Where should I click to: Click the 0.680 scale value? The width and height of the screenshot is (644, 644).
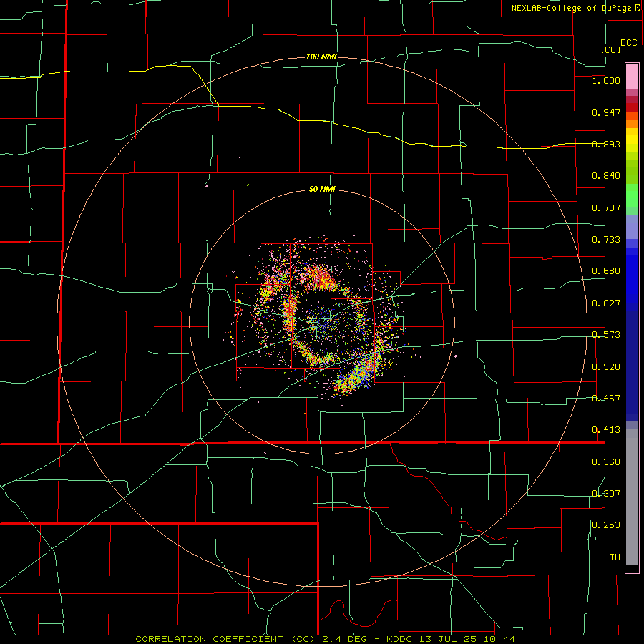pyautogui.click(x=606, y=271)
